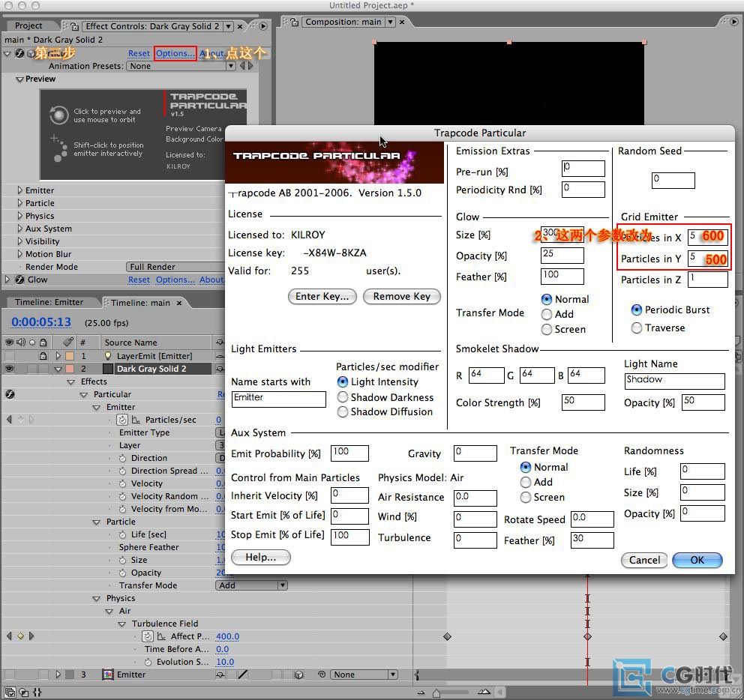The width and height of the screenshot is (744, 700).
Task: Click the Velocity property stopwatch
Action: (122, 483)
